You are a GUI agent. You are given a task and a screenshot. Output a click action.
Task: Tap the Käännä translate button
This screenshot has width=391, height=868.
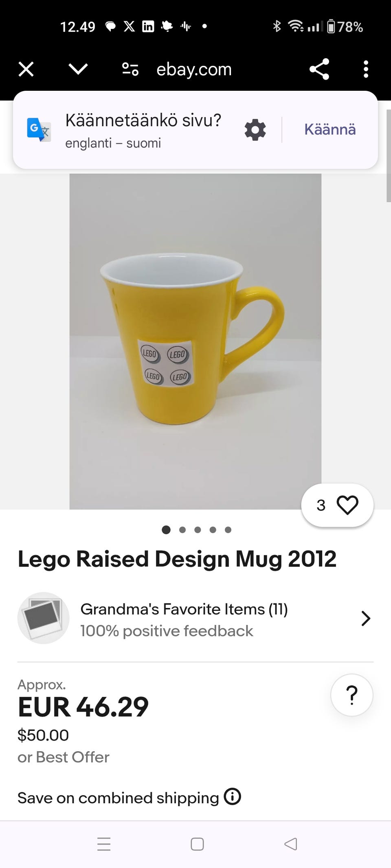330,129
